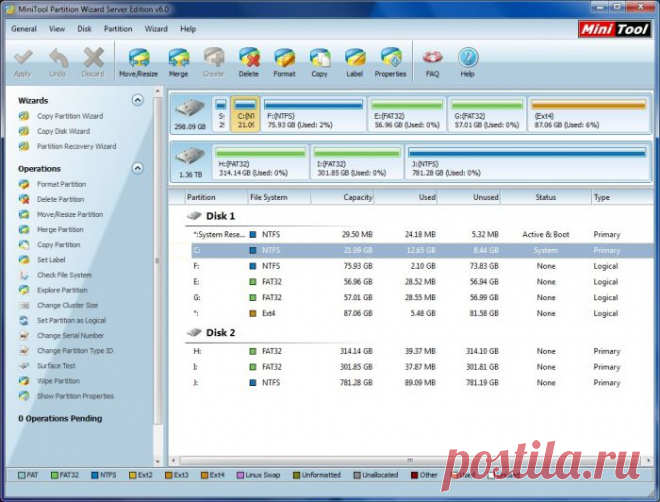Click the Copy toolbar icon

point(319,63)
